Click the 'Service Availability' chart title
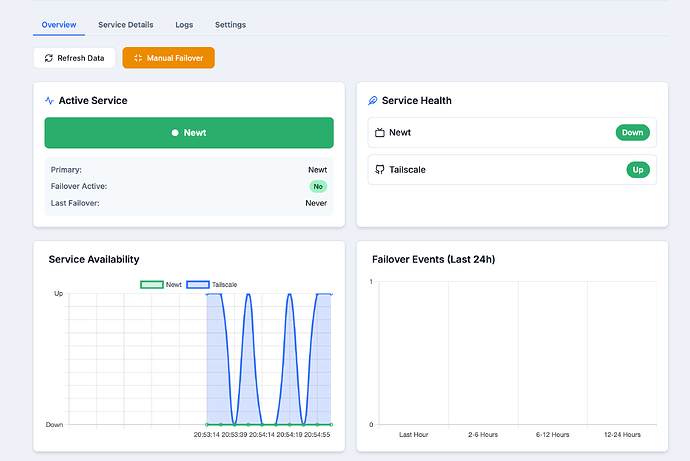The width and height of the screenshot is (690, 461). point(94,260)
